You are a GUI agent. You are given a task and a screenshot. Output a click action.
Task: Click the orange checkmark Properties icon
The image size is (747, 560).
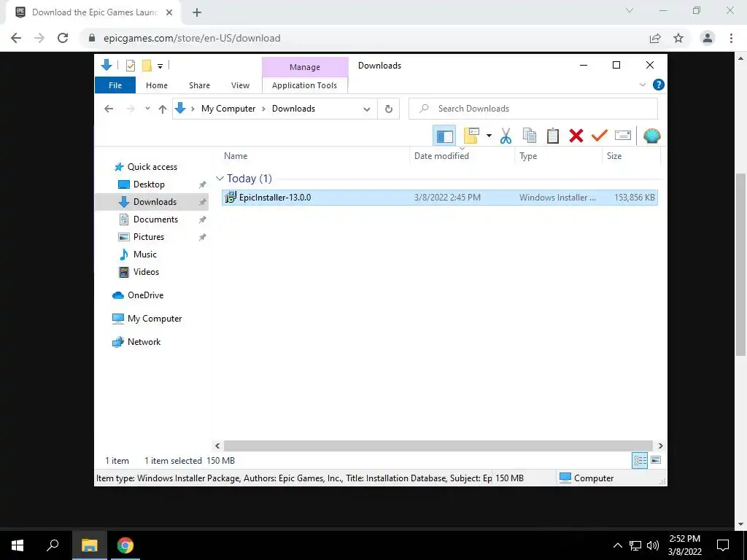point(600,136)
